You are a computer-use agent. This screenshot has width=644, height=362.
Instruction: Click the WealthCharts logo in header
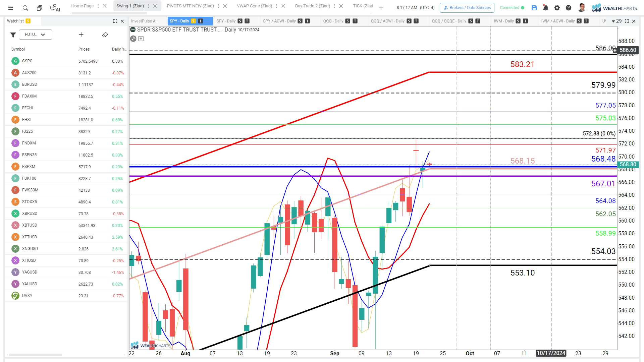click(614, 8)
